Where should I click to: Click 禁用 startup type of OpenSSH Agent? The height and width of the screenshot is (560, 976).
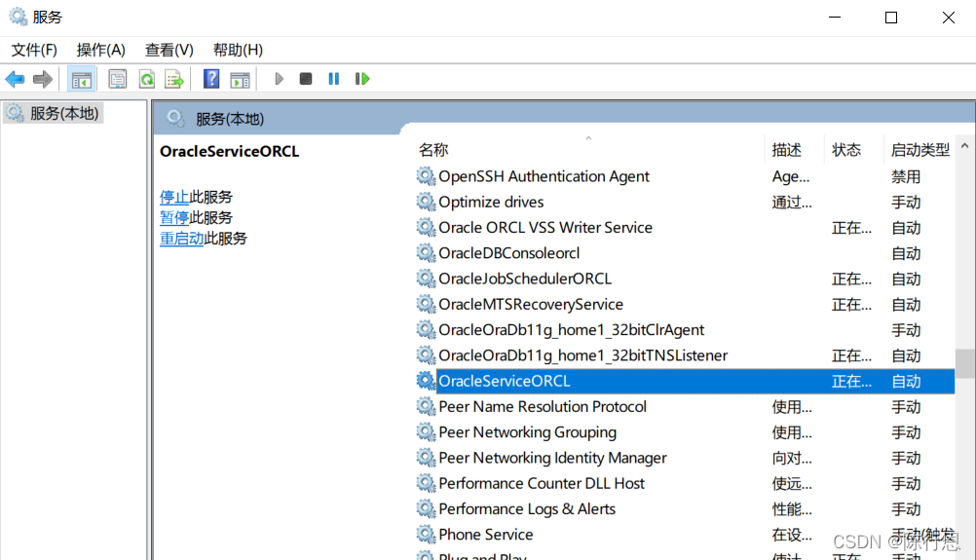pyautogui.click(x=906, y=176)
